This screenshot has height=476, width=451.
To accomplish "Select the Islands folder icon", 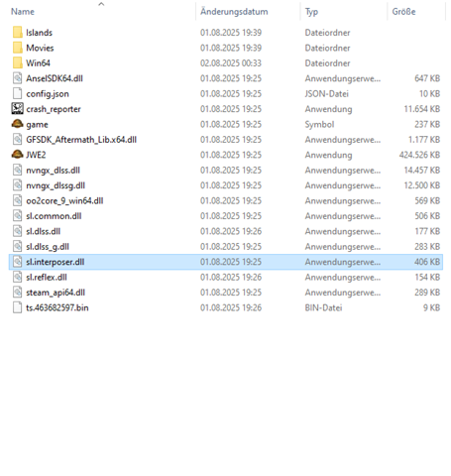I will coord(18,33).
